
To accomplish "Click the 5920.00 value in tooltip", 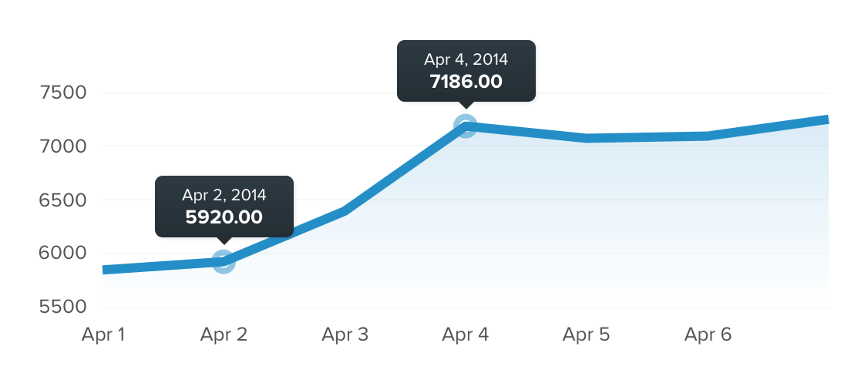I will click(224, 217).
